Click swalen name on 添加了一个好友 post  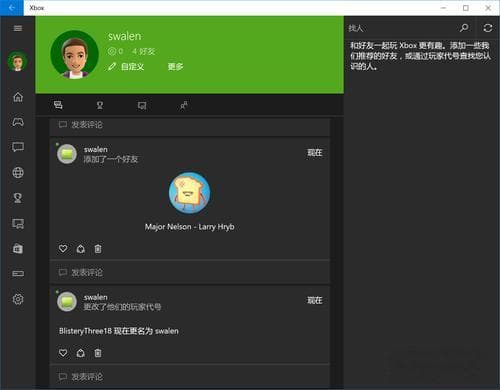[96, 149]
